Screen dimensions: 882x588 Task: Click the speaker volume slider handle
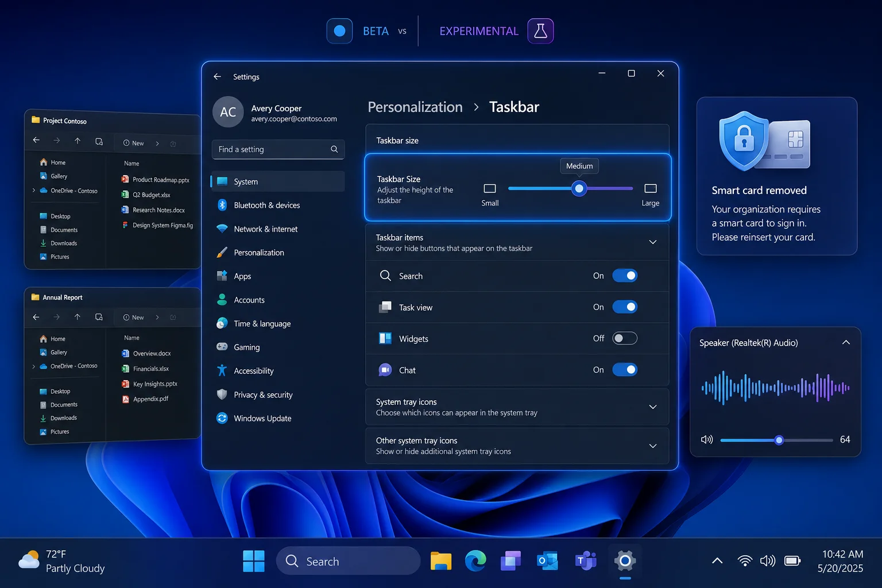coord(779,440)
